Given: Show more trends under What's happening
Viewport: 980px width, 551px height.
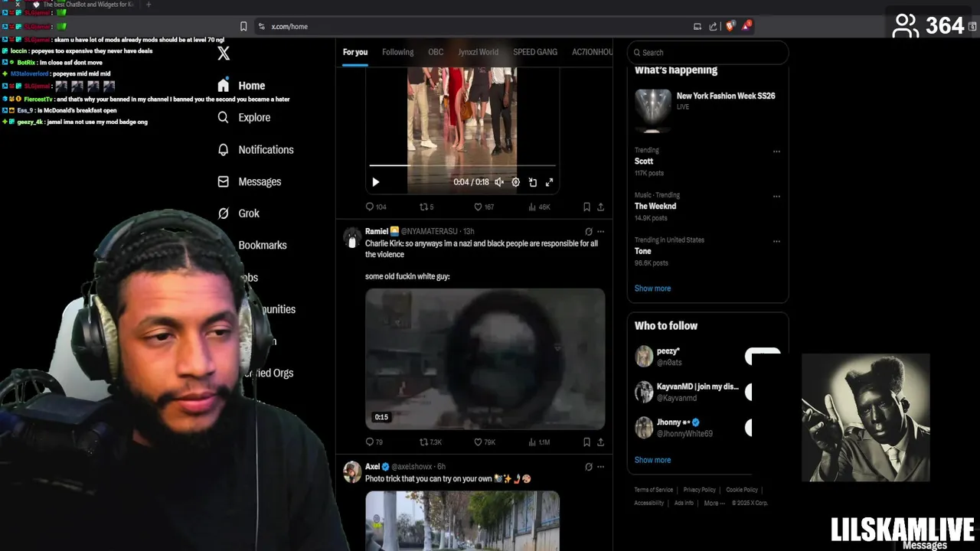Looking at the screenshot, I should pyautogui.click(x=652, y=289).
